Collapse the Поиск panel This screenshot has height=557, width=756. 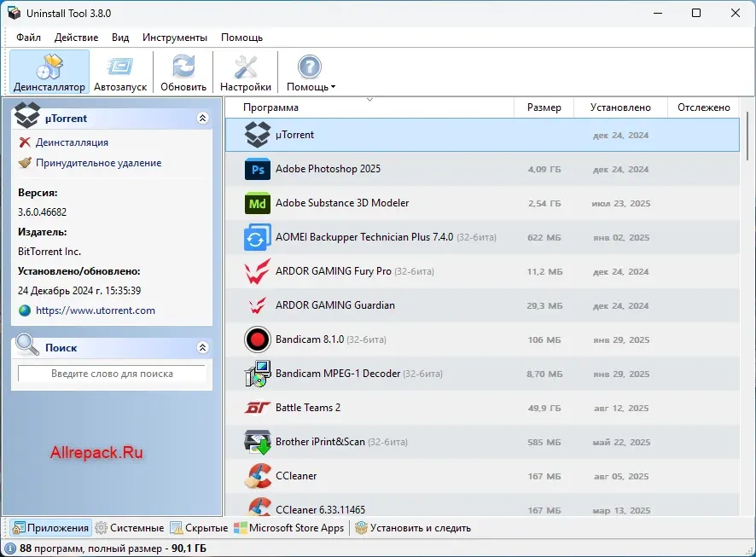click(203, 347)
